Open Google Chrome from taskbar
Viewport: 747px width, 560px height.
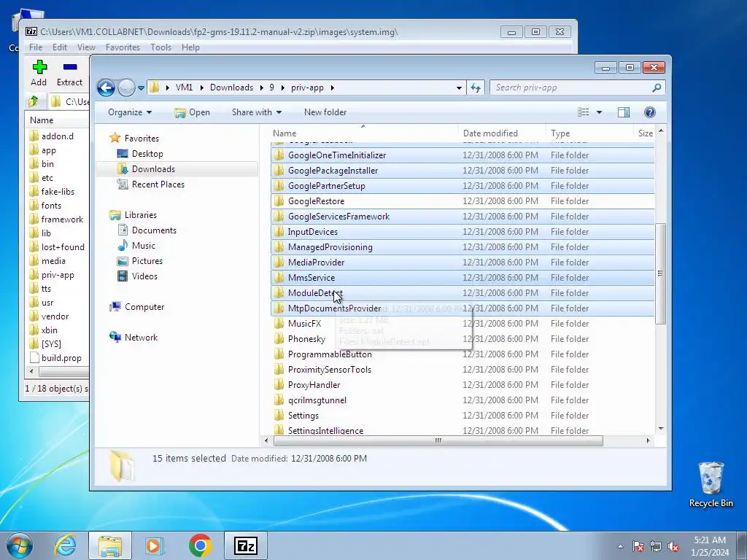pyautogui.click(x=200, y=545)
